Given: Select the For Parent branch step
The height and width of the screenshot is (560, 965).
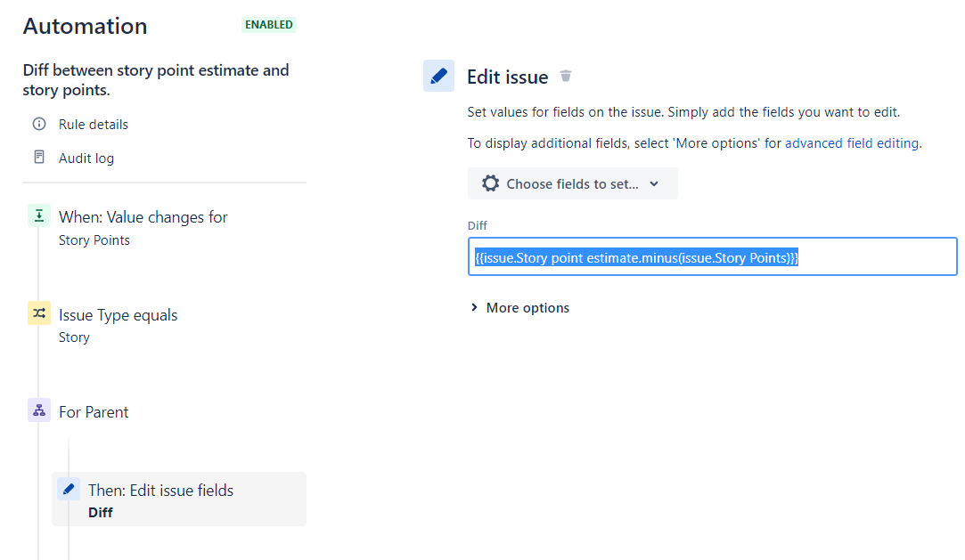Looking at the screenshot, I should point(94,411).
